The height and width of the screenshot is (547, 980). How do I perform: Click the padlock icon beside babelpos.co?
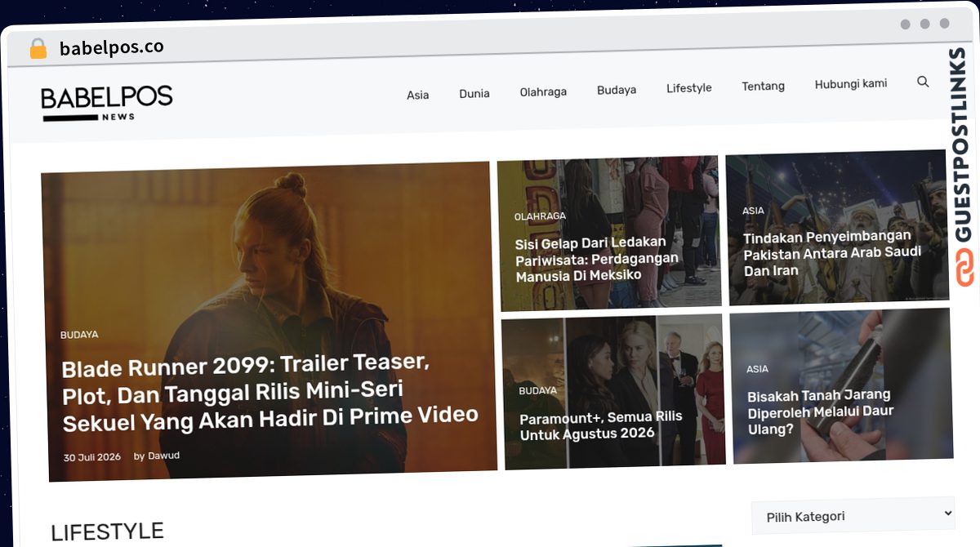pyautogui.click(x=38, y=48)
